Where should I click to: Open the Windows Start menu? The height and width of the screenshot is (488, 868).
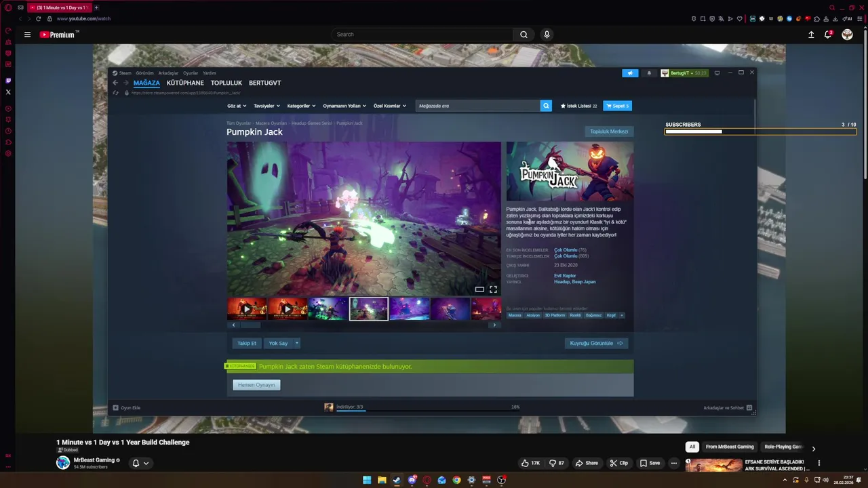pyautogui.click(x=367, y=480)
